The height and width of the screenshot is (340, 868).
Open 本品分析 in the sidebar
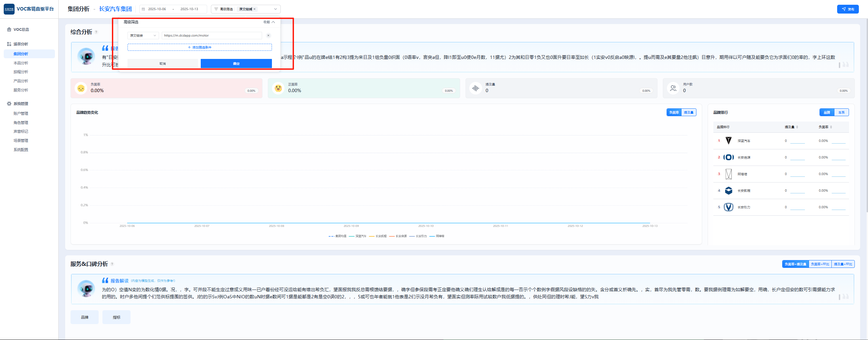coord(21,63)
